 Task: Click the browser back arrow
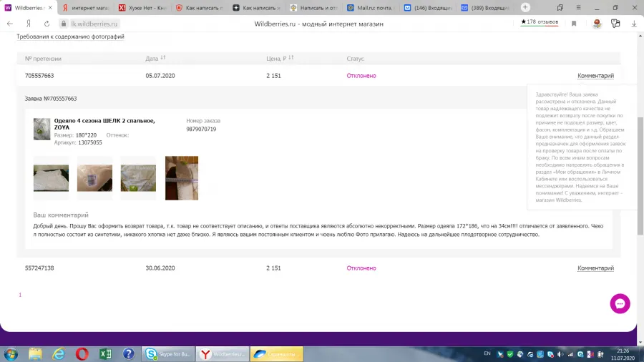coord(10,24)
